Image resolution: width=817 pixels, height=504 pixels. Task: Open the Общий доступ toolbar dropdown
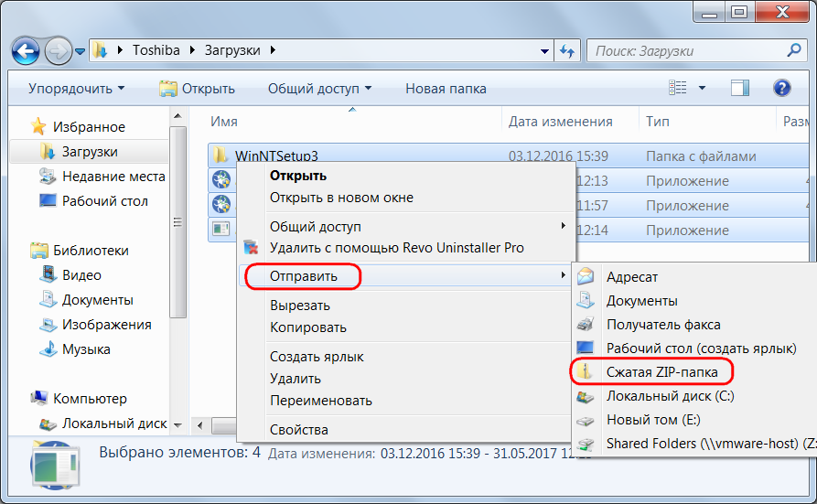point(319,89)
